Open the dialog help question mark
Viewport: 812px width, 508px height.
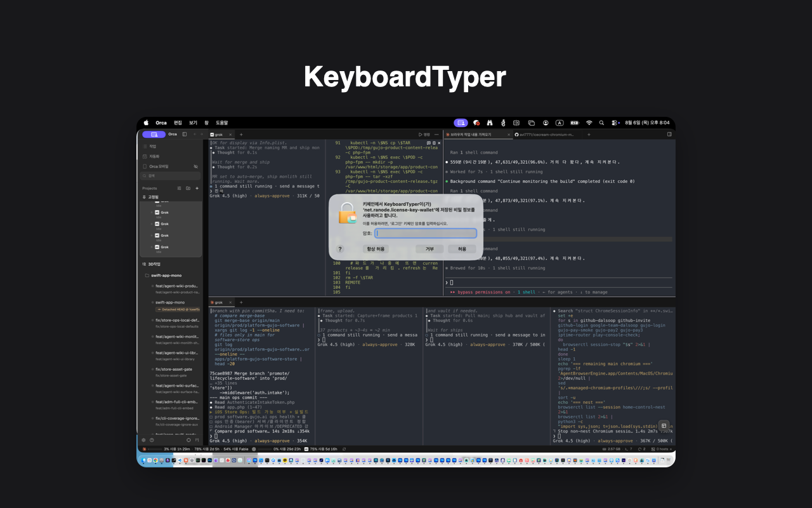point(340,249)
